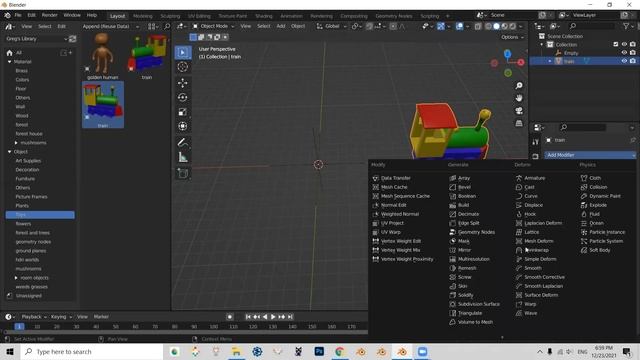Open the Greg's Library dropdown
The width and height of the screenshot is (640, 360).
(36, 39)
